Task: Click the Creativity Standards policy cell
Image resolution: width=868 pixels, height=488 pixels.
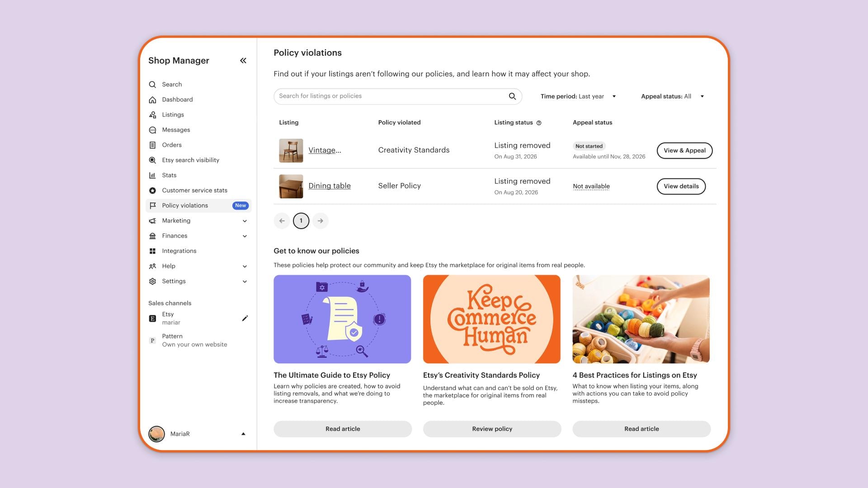Action: 414,150
